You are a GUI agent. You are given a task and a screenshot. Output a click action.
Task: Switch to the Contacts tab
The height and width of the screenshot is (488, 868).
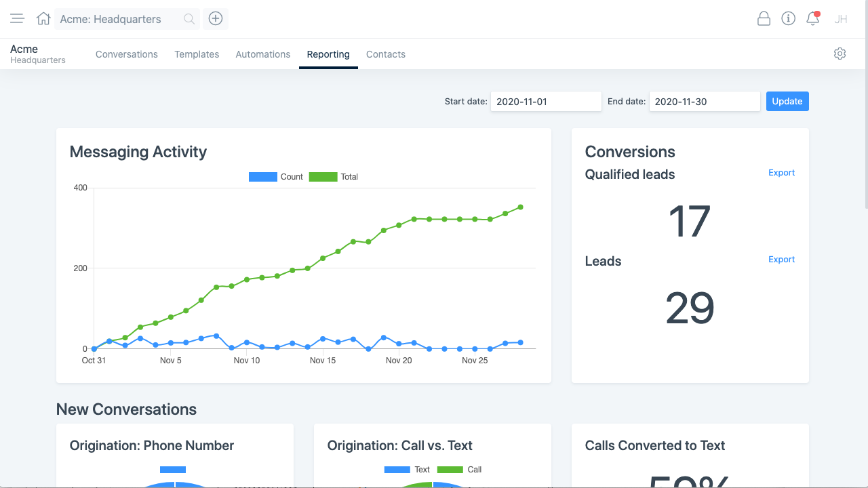click(x=386, y=54)
